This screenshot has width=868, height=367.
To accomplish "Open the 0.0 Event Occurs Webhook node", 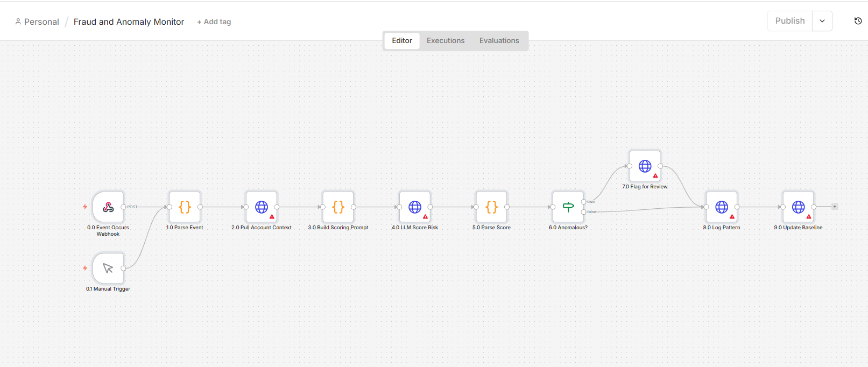I will [x=108, y=207].
